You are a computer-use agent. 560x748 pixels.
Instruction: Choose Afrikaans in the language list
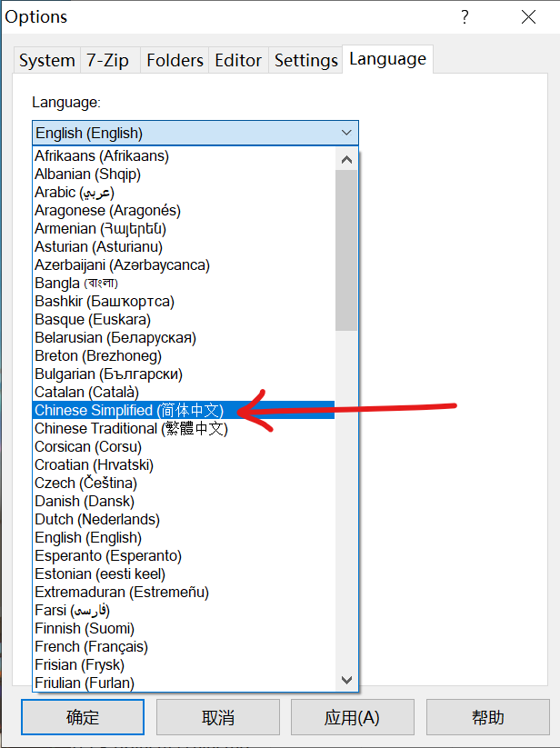click(101, 155)
